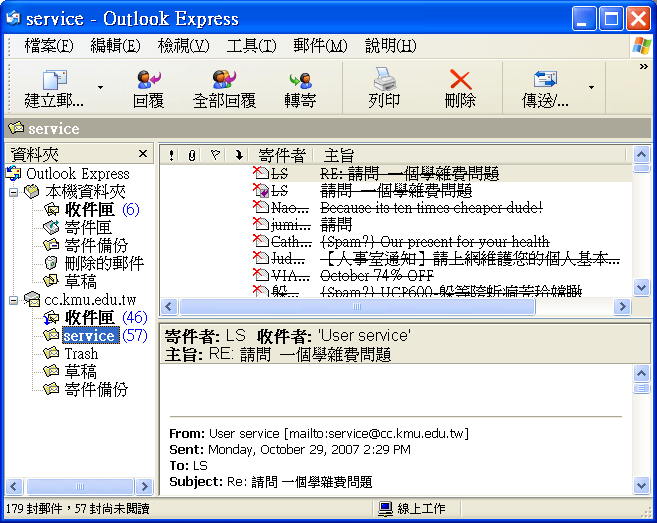
Task: Click the Outlook Express title bar icon
Action: tap(13, 18)
